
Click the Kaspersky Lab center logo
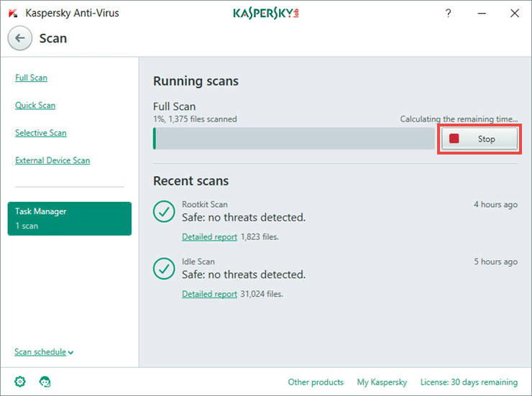tap(266, 14)
